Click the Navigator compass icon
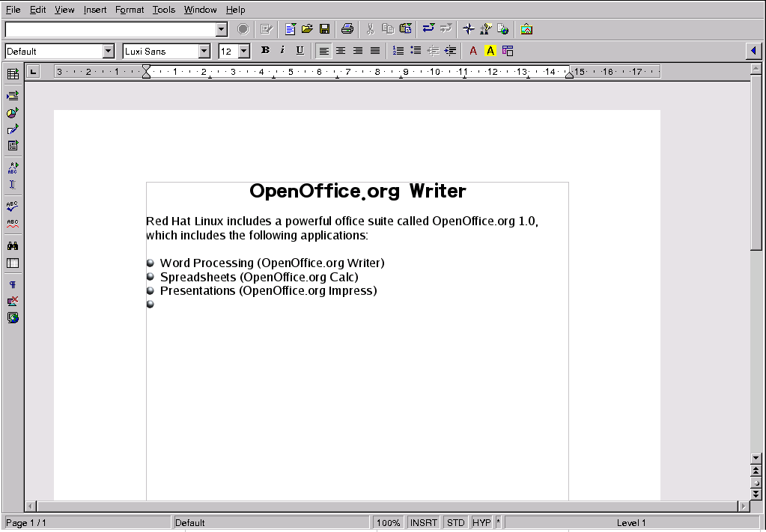 (468, 29)
